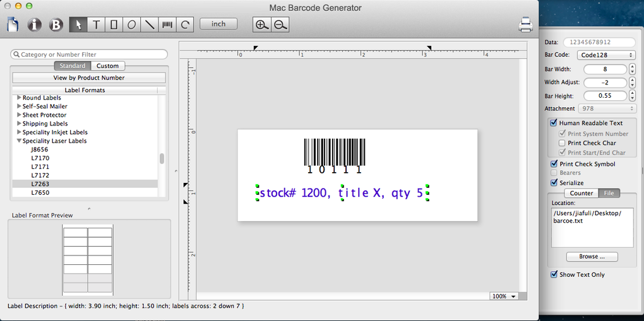Select the rotate tool
The height and width of the screenshot is (321, 644).
[x=185, y=25]
